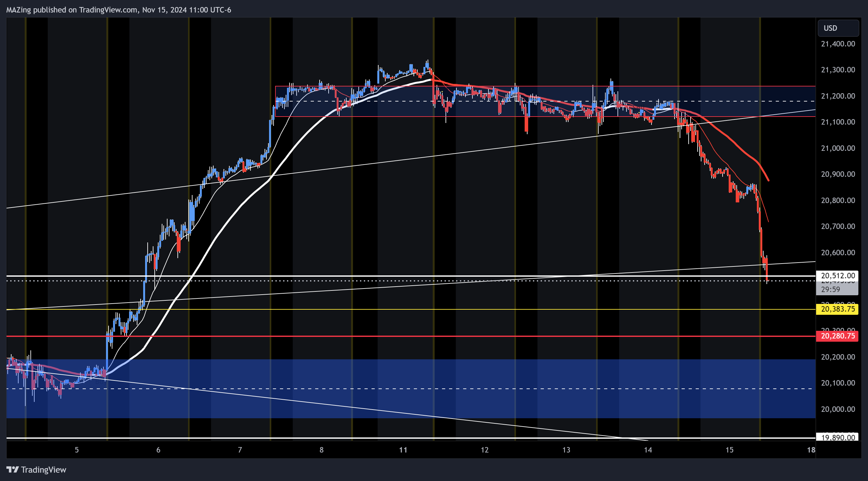
Task: Click date label 8 on time axis
Action: pos(322,450)
